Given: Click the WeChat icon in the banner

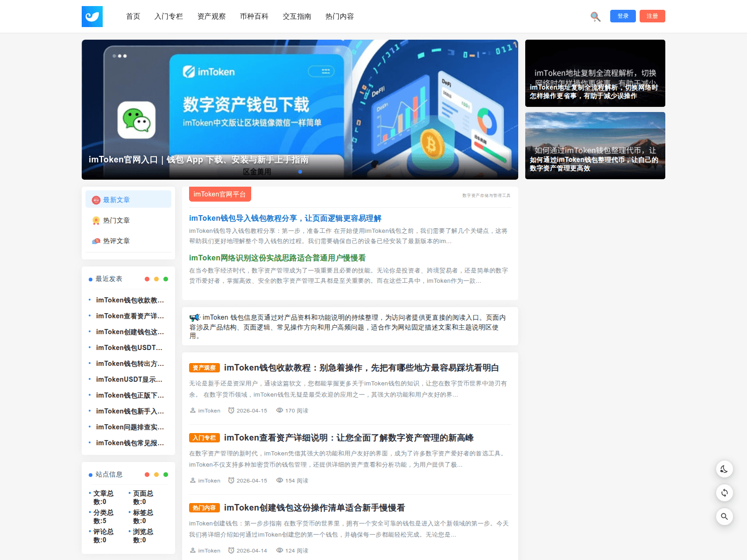Looking at the screenshot, I should pyautogui.click(x=136, y=120).
